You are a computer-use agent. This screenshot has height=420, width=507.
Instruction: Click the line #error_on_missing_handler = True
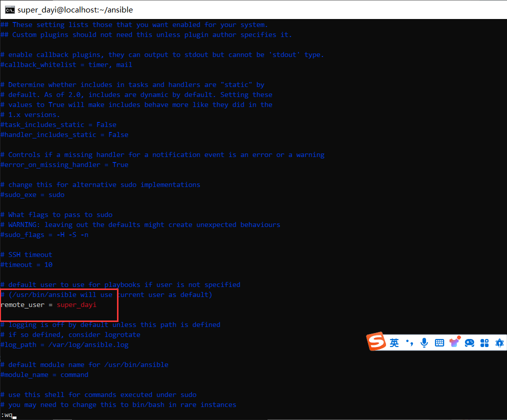(x=64, y=165)
